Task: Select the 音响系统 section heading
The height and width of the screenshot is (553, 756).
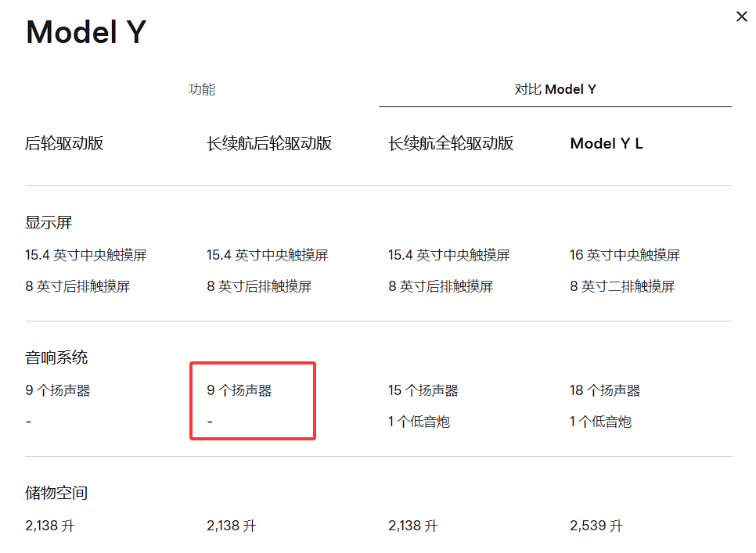Action: point(56,358)
